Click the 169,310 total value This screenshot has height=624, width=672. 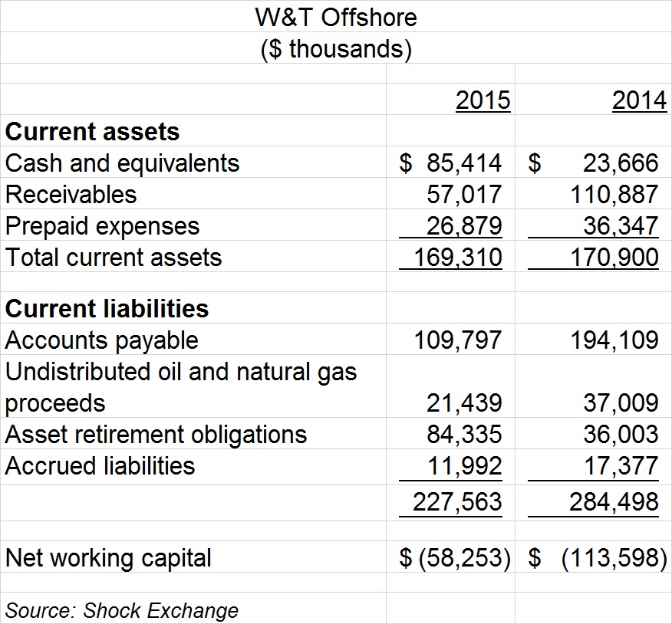point(458,258)
